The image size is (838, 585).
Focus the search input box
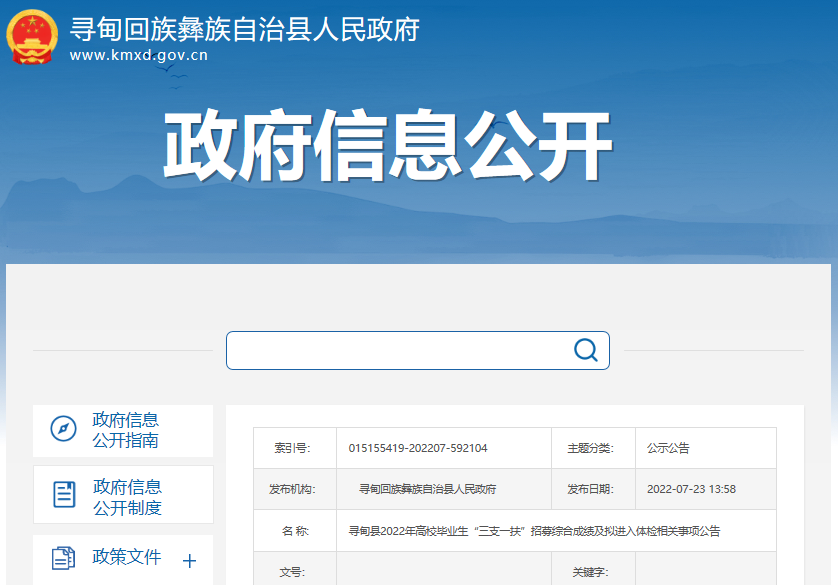tap(400, 350)
